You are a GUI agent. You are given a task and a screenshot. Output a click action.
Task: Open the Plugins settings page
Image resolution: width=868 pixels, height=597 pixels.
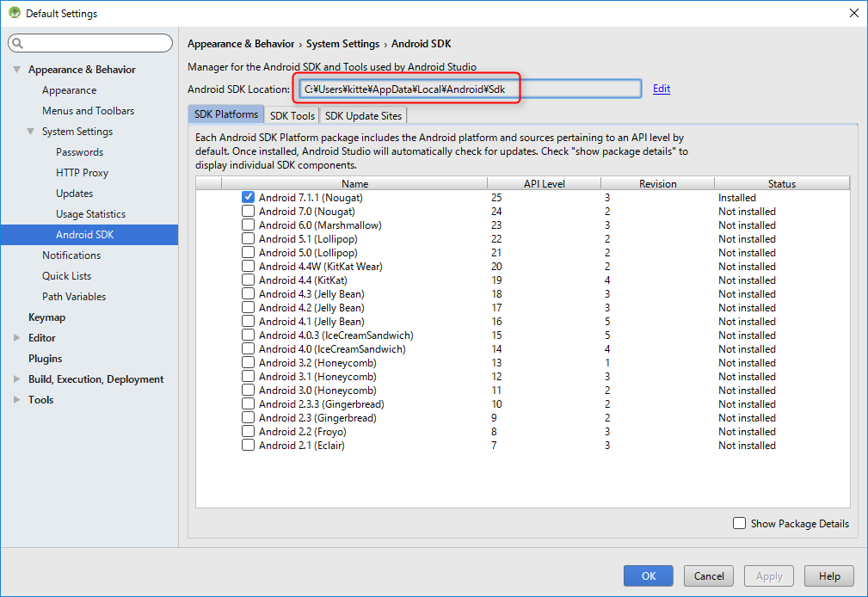(46, 359)
